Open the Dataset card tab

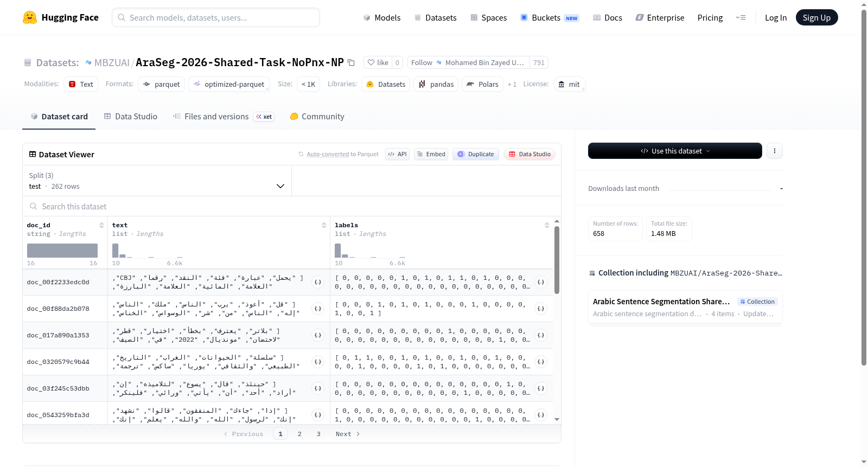59,117
